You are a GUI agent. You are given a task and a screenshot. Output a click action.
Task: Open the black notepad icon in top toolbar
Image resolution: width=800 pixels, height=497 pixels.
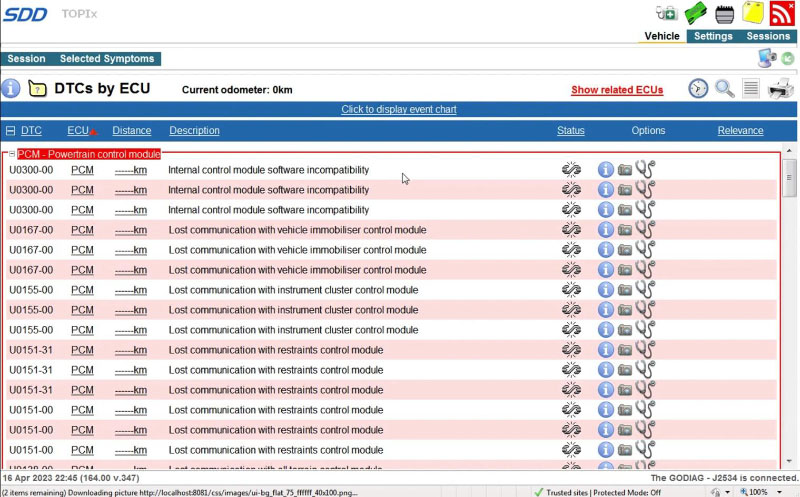click(x=724, y=14)
